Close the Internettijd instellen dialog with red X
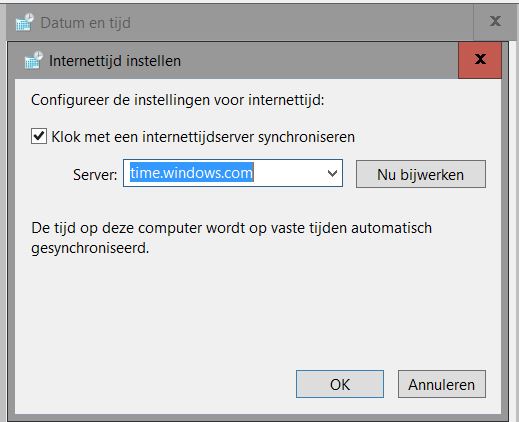Screen dimensions: 519x422 480,60
